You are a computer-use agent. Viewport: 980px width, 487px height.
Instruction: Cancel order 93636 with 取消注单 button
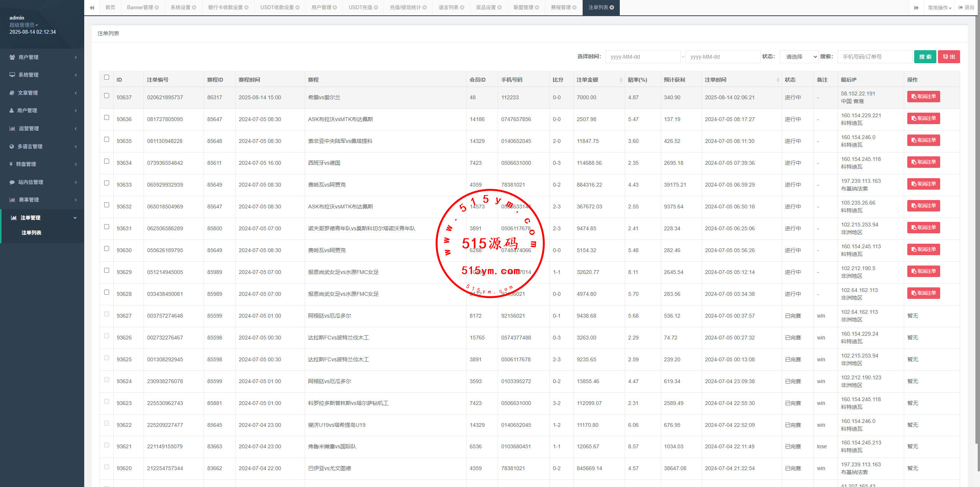[x=923, y=118]
